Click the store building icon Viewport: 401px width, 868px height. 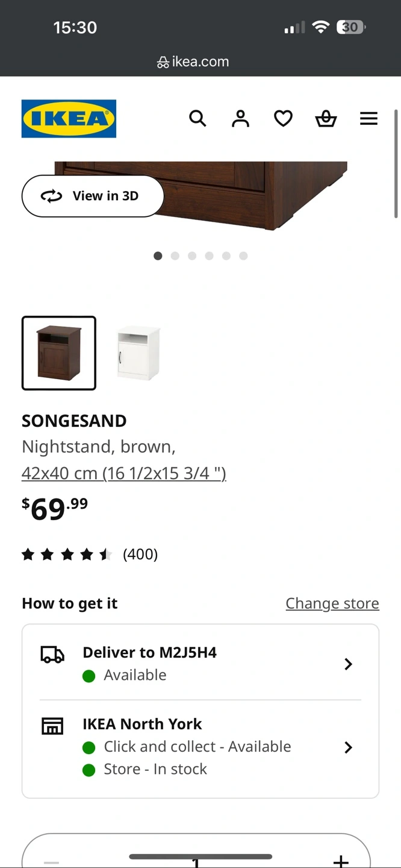click(52, 726)
